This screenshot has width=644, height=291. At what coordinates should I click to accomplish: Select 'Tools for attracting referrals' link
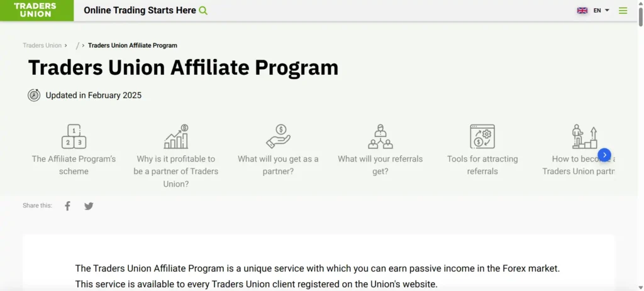click(x=482, y=165)
